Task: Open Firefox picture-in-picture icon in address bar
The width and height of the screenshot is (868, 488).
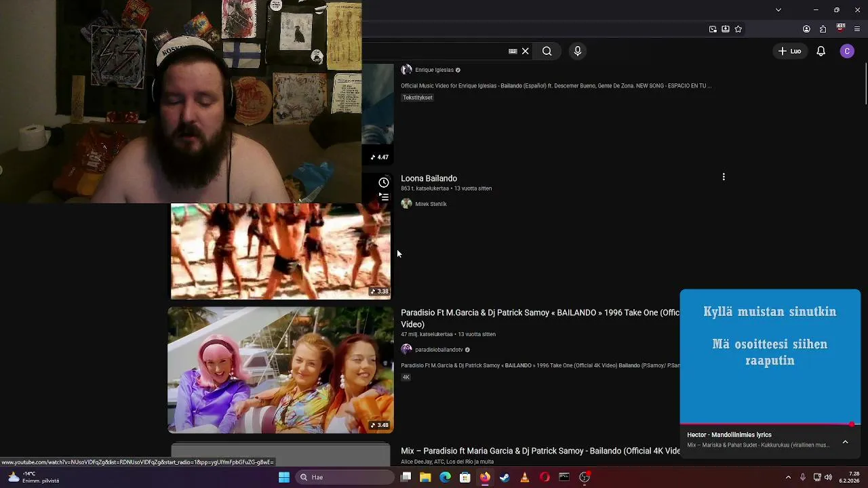Action: [713, 29]
